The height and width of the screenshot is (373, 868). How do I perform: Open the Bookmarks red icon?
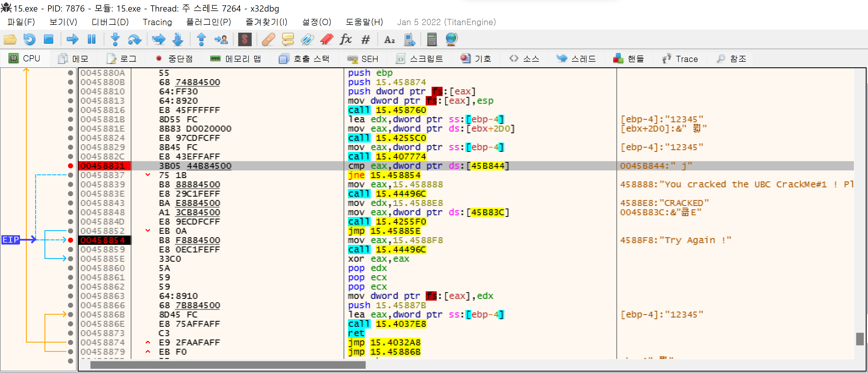[x=327, y=39]
